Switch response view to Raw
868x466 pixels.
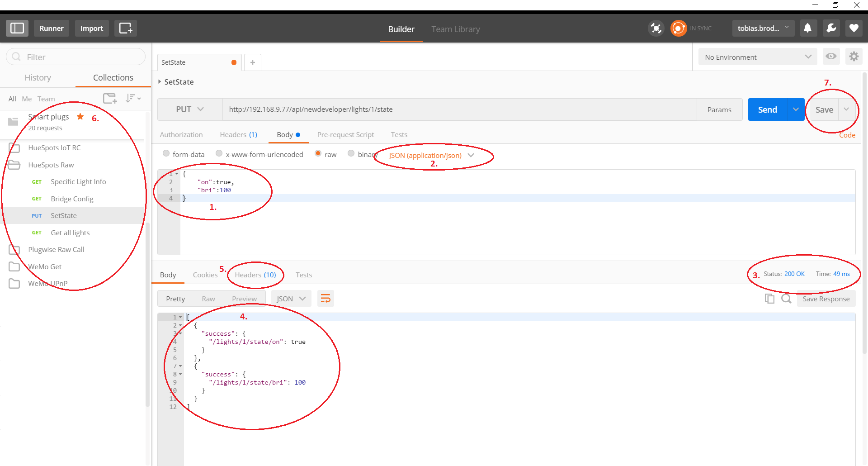click(208, 299)
